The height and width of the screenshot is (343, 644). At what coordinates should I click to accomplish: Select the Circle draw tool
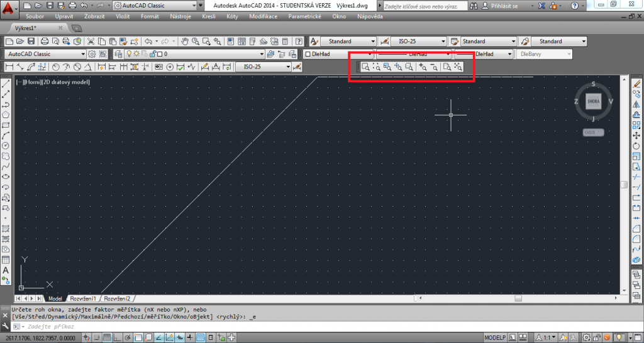pos(6,146)
